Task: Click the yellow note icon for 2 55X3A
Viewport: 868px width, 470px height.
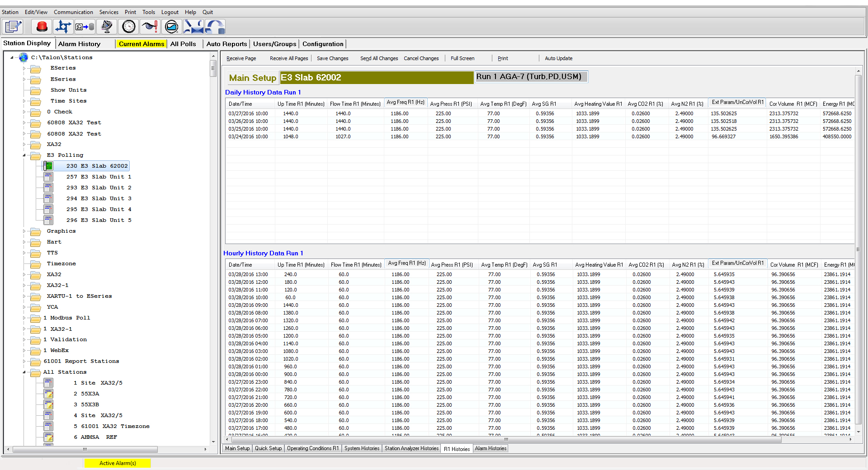Action: 48,394
